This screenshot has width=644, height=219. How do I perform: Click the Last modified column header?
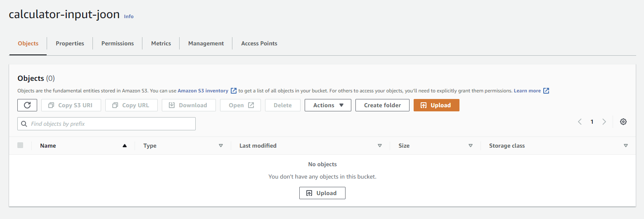[258, 146]
